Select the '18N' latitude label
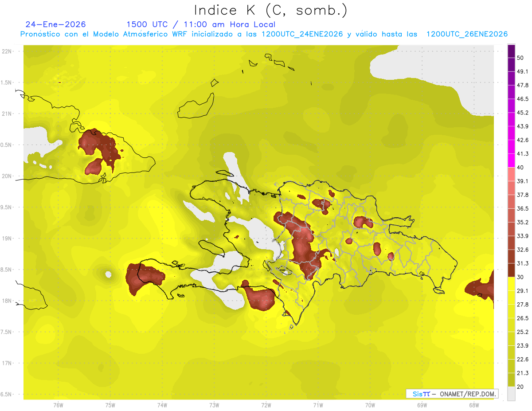Screen dimensions: 532x411 click(7, 301)
